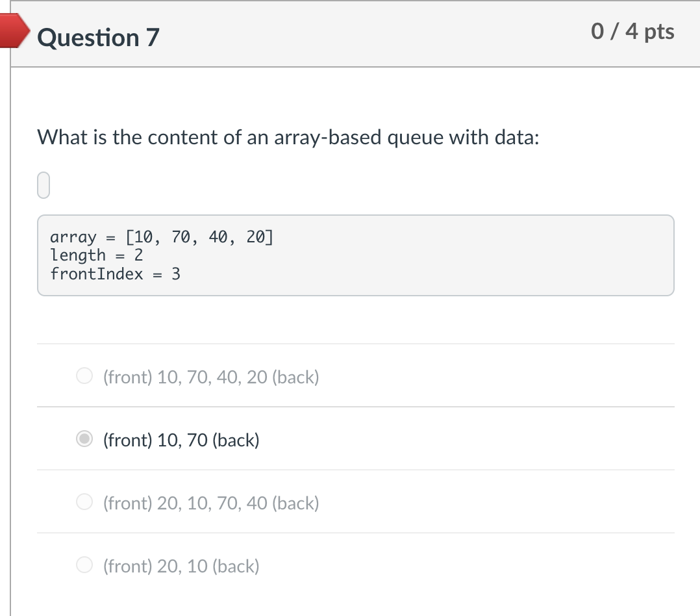The height and width of the screenshot is (616, 700).
Task: Click the 0 / 4 pts score label
Action: [632, 31]
